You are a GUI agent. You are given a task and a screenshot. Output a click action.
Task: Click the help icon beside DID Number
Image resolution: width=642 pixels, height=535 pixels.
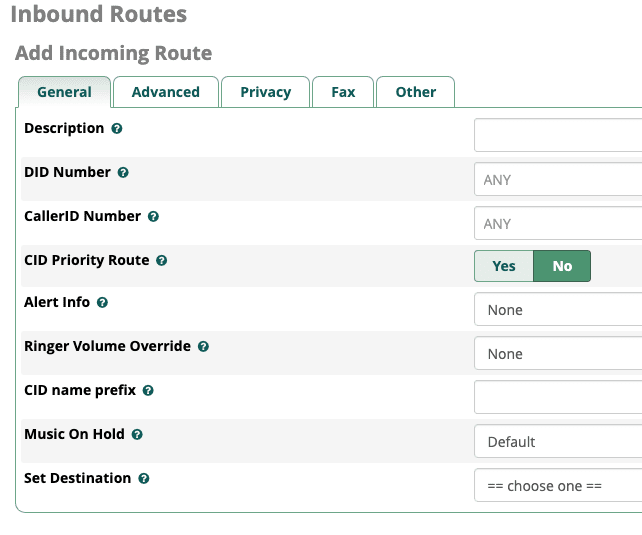pyautogui.click(x=123, y=173)
